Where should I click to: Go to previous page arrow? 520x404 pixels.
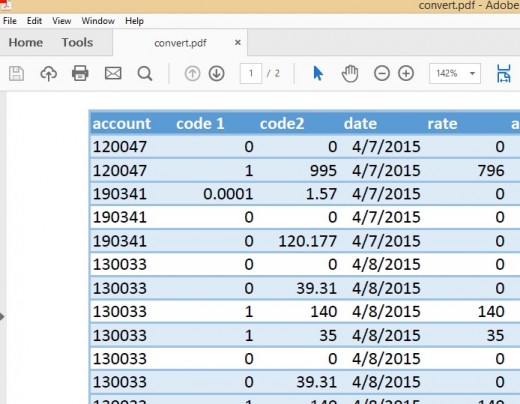coord(192,73)
